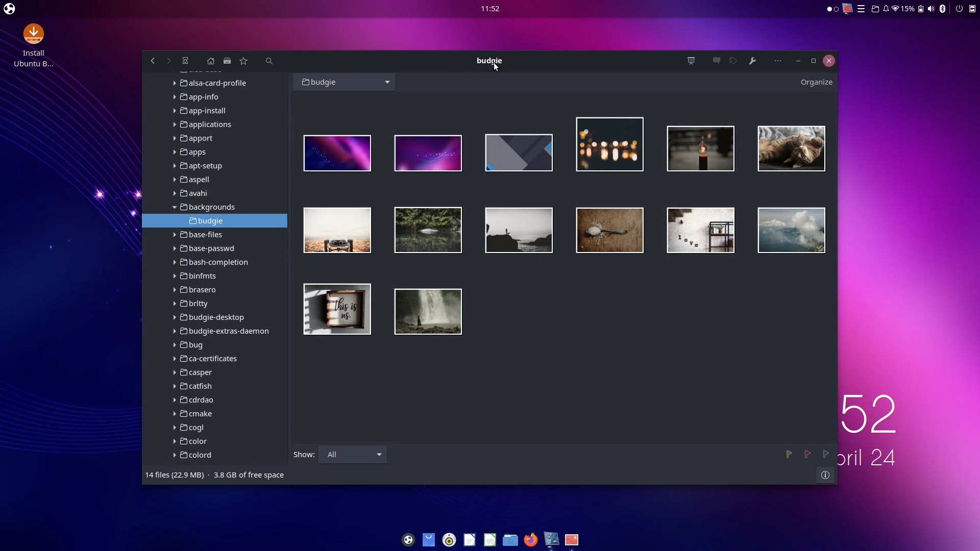Click the edit comment speech bubble icon
The width and height of the screenshot is (980, 551).
click(x=717, y=61)
